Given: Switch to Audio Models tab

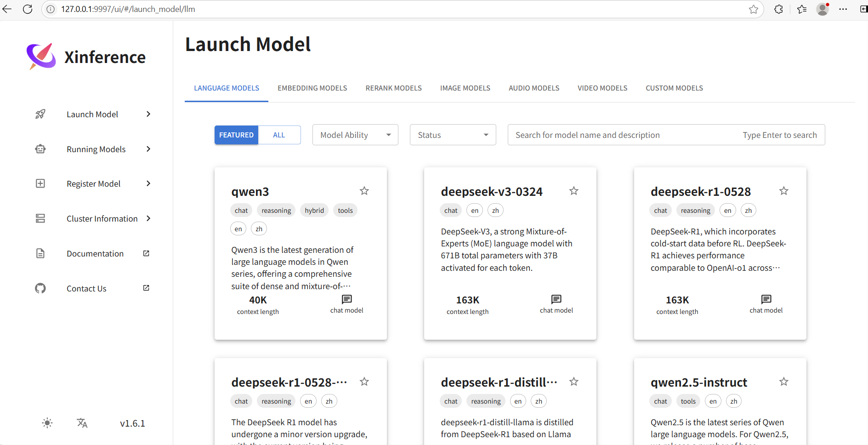Looking at the screenshot, I should click(534, 88).
